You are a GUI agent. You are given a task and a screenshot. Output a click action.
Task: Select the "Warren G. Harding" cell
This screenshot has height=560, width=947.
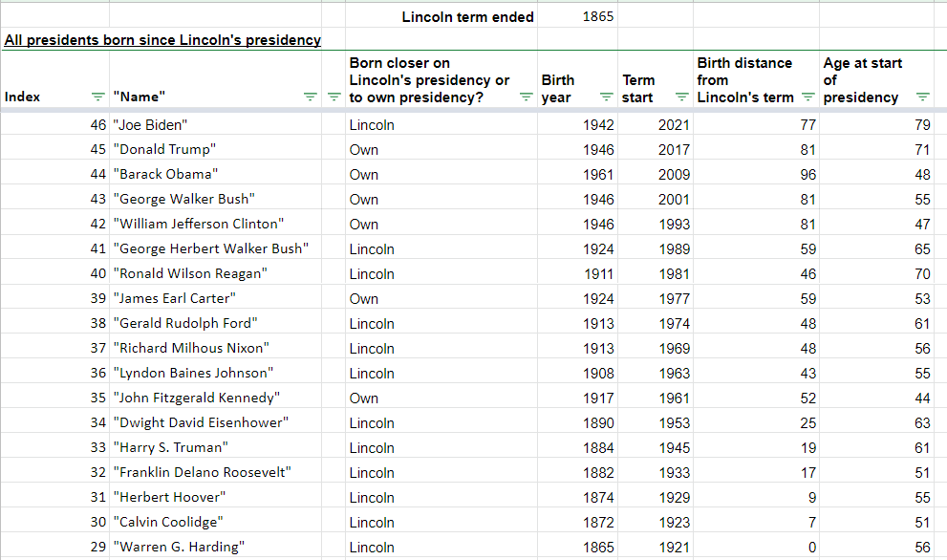coord(216,546)
